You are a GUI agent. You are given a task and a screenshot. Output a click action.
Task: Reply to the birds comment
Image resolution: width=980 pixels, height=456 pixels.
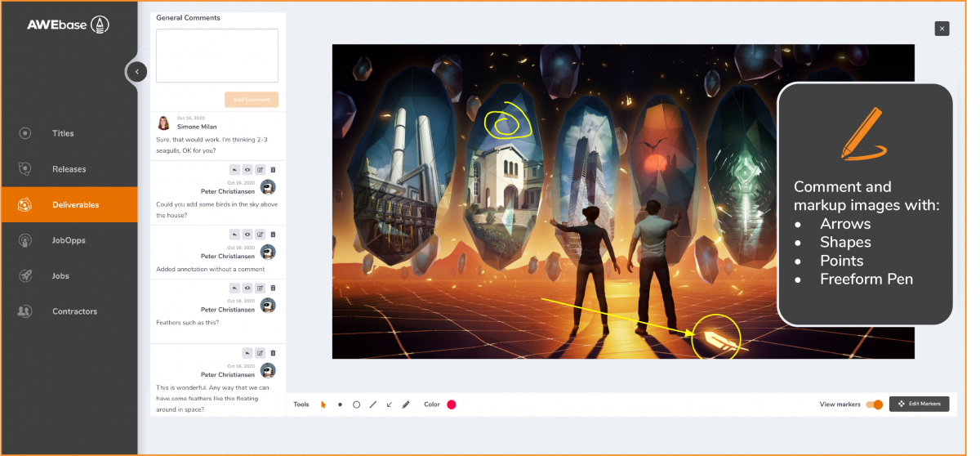(x=234, y=169)
